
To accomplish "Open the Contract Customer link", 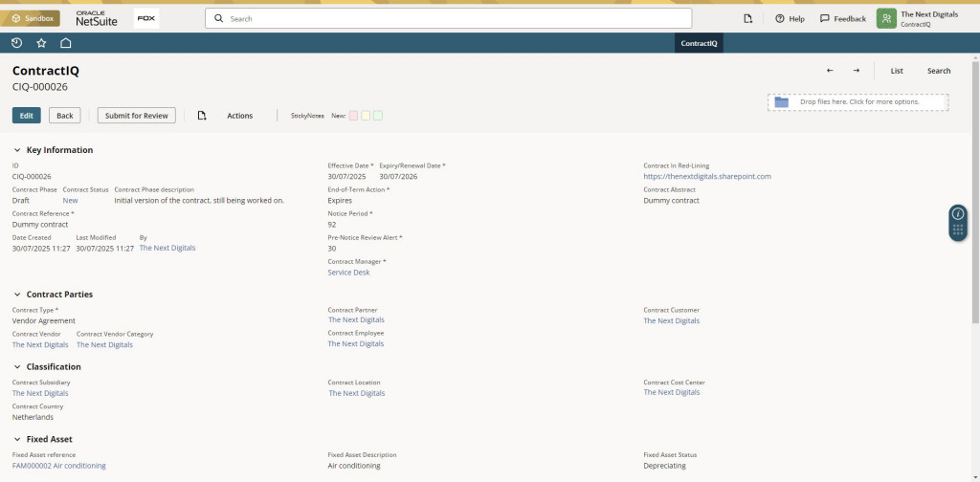I will click(x=672, y=321).
